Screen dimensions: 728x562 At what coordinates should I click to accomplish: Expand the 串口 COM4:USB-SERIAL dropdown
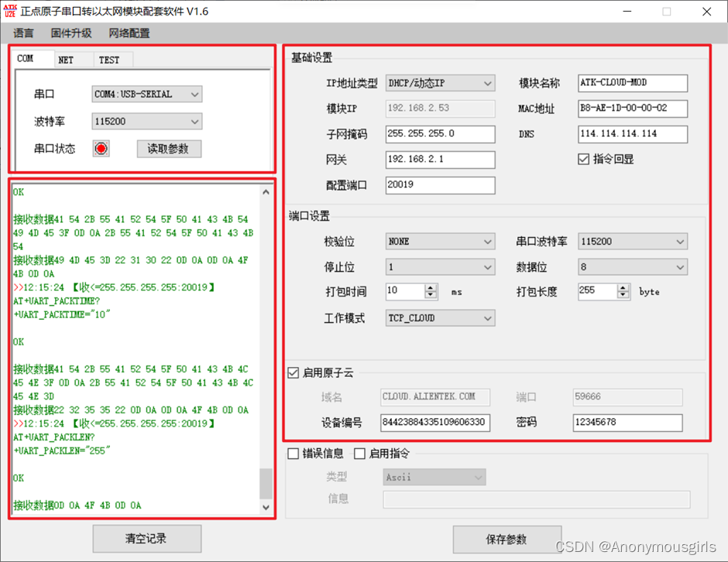coord(146,94)
